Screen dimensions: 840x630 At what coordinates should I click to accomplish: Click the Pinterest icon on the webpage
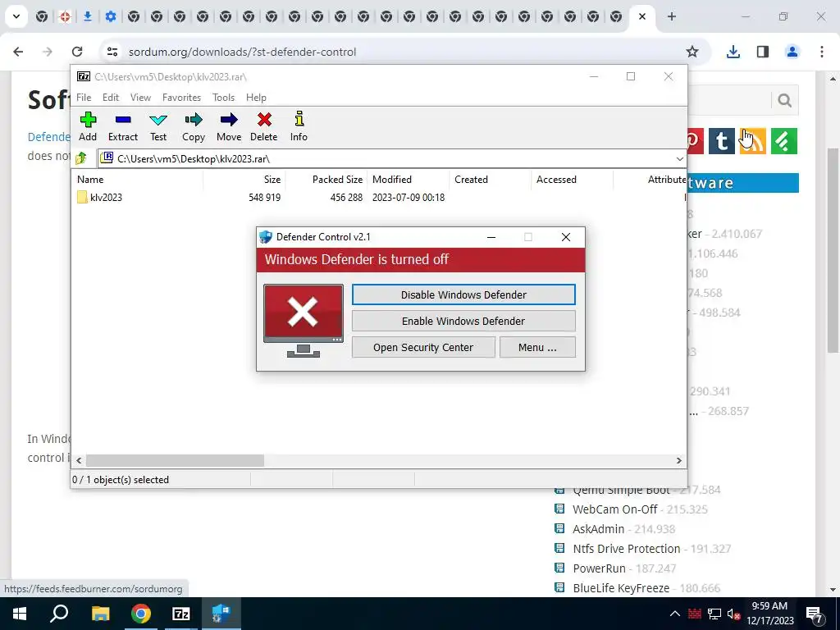(x=695, y=141)
